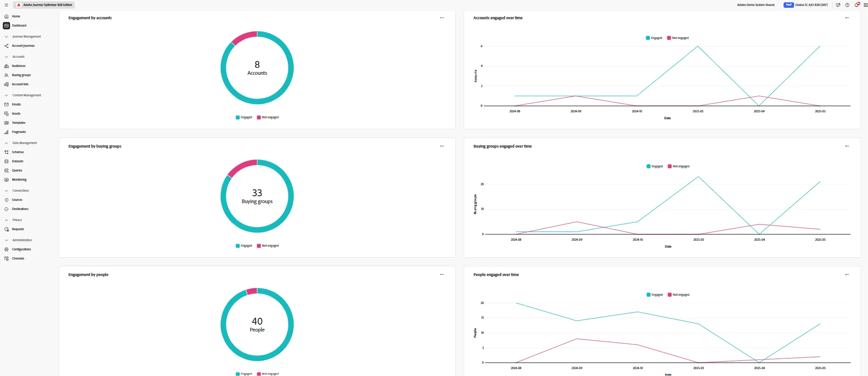Open Account journeys in the sidebar
The height and width of the screenshot is (376, 868).
(19, 46)
